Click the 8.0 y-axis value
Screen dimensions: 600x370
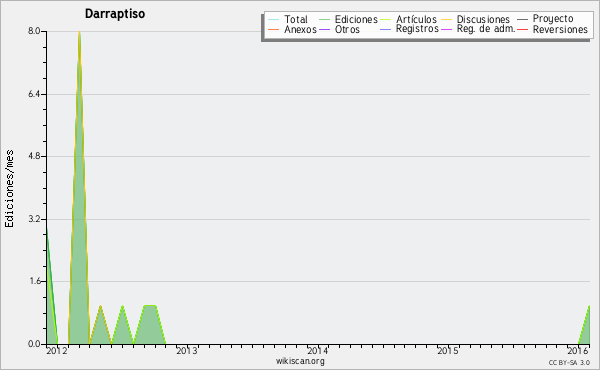click(x=34, y=31)
